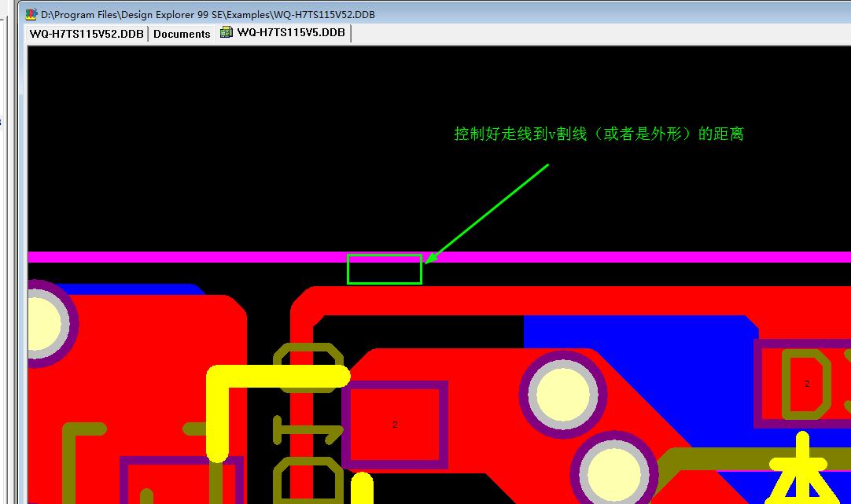Click the Design Explorer icon in title bar
The height and width of the screenshot is (504, 851).
pyautogui.click(x=31, y=14)
